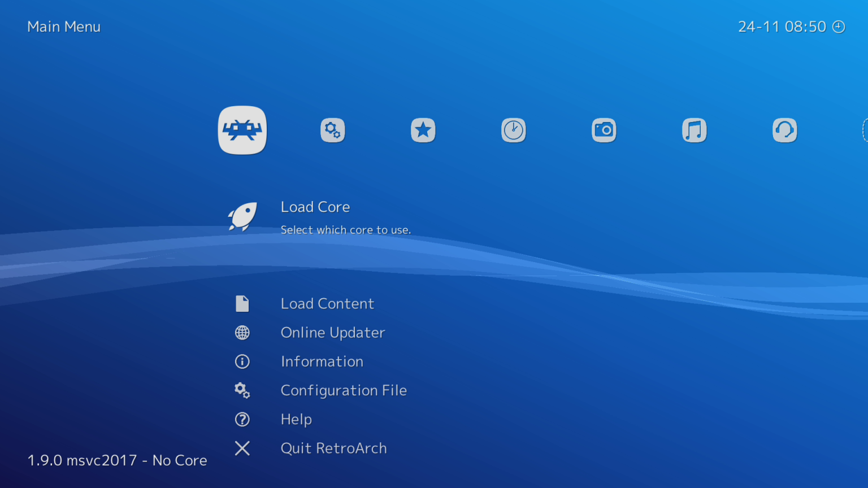Select the Load Content menu entry
The width and height of the screenshot is (868, 488).
tap(327, 303)
